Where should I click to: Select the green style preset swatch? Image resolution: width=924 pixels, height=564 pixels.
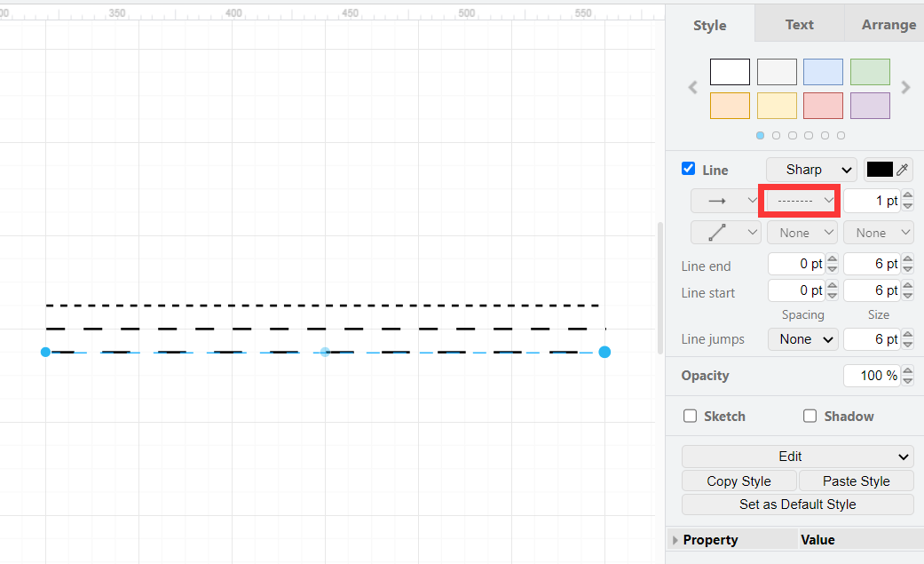pos(869,71)
